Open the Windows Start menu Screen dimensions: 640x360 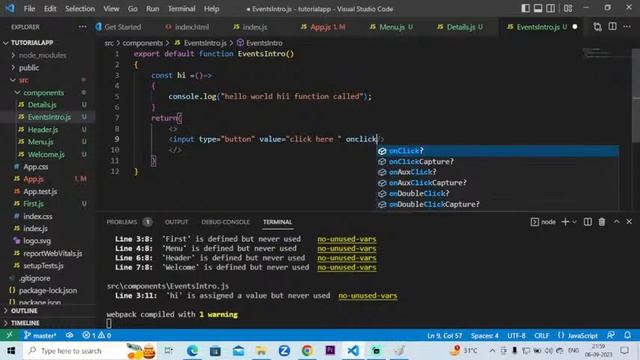pos(11,351)
